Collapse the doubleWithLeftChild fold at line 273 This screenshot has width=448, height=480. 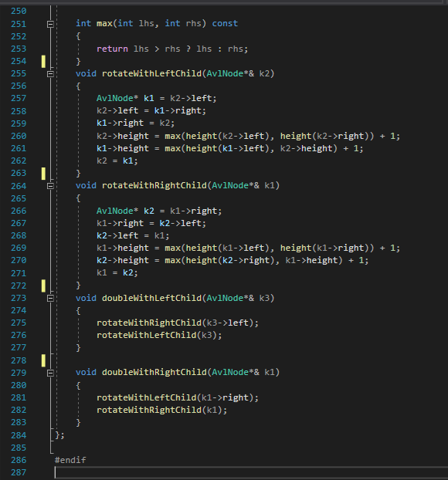(x=50, y=298)
